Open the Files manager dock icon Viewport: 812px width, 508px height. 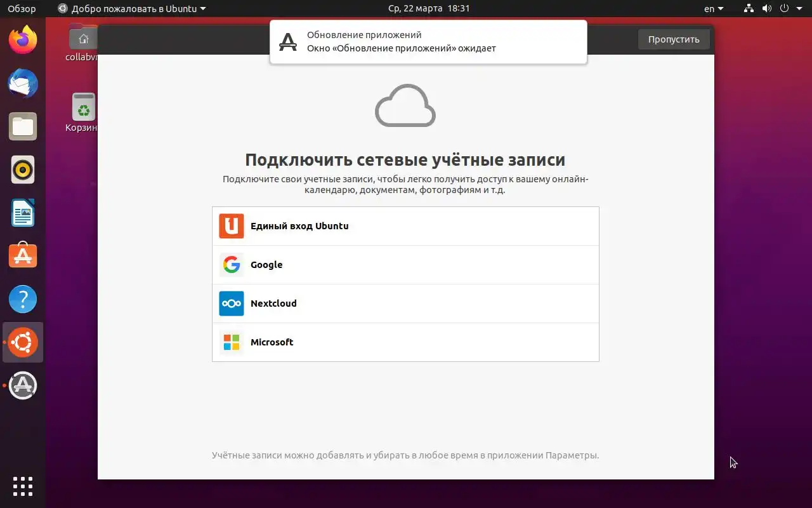click(x=23, y=127)
